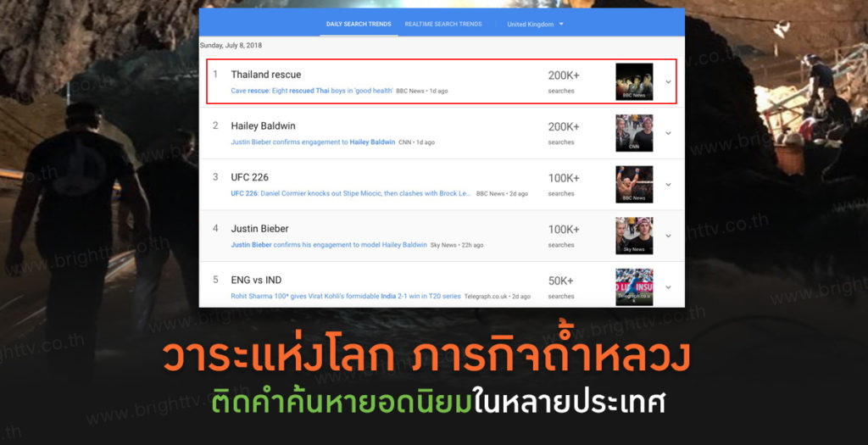The width and height of the screenshot is (868, 445).
Task: Select the Justin Bieber trend title
Action: [x=259, y=229]
